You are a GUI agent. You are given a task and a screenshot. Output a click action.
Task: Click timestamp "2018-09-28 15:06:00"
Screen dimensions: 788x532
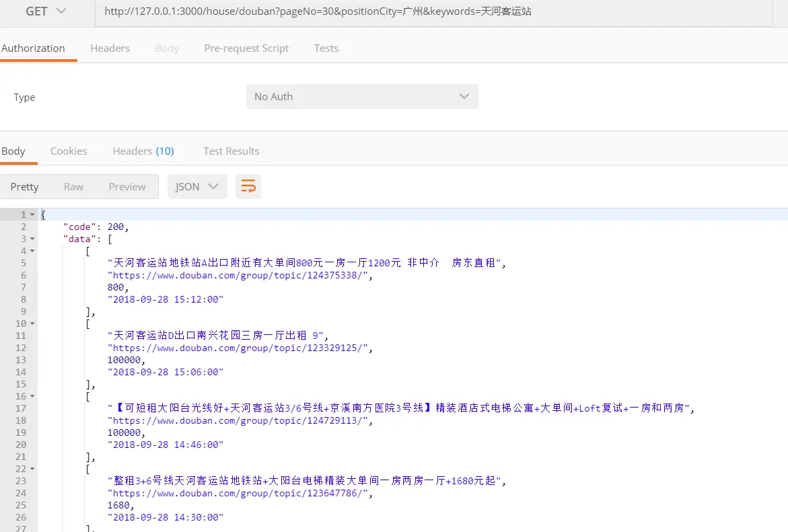[166, 372]
